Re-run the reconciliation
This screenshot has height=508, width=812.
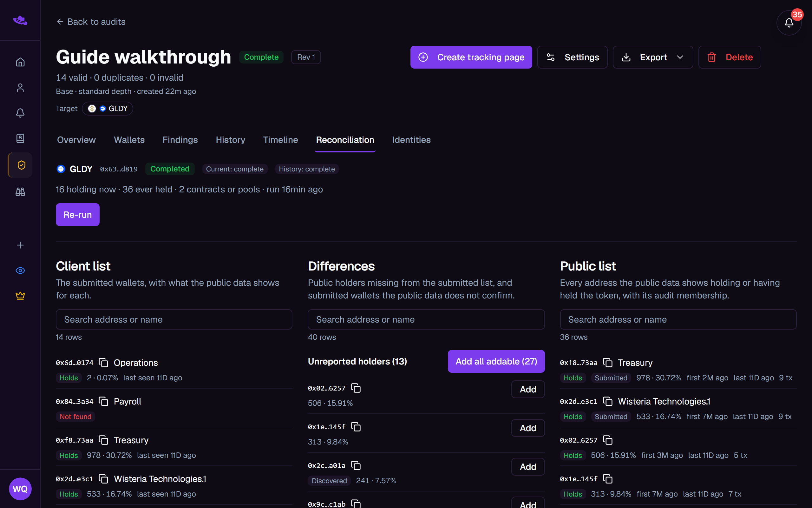(x=77, y=215)
